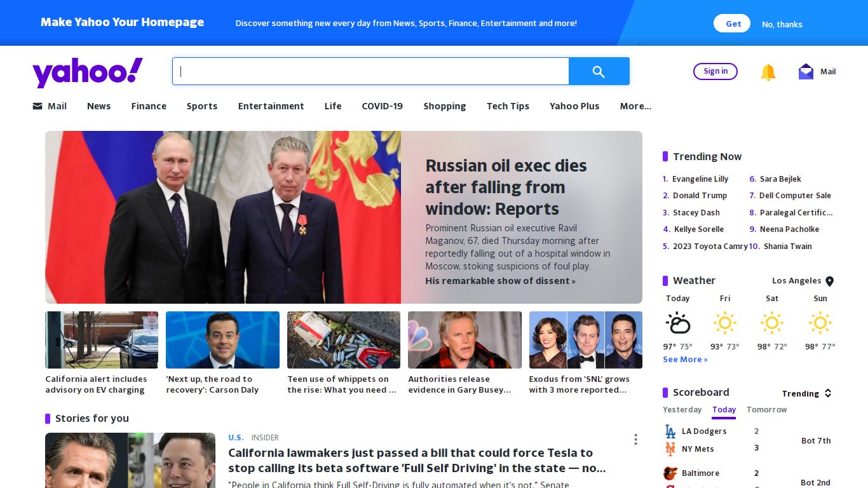This screenshot has width=868, height=488.
Task: Click the LA Dodgers team logo
Action: 670,431
